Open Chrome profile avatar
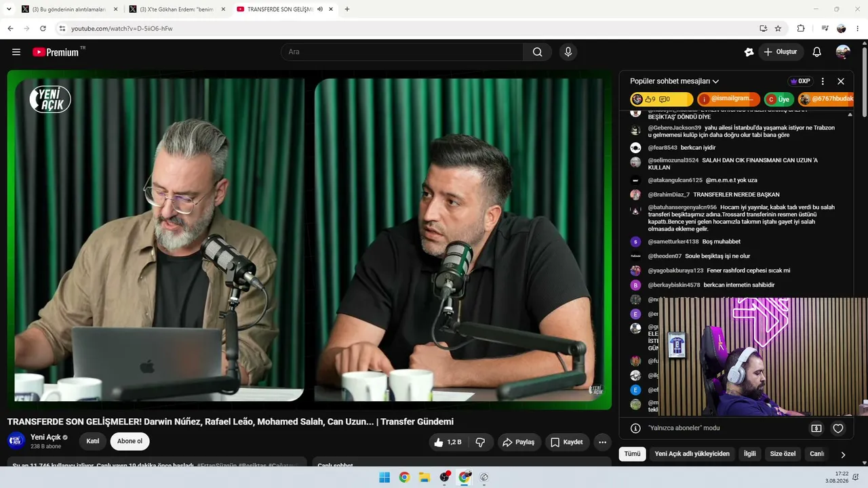Screen dimensions: 868x488 pyautogui.click(x=842, y=28)
